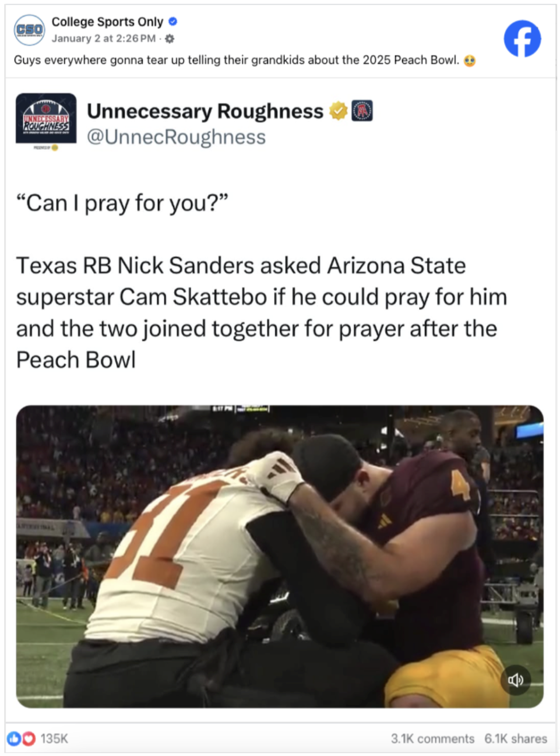Open the College Sports Only page name
This screenshot has height=756, width=560.
(x=107, y=22)
